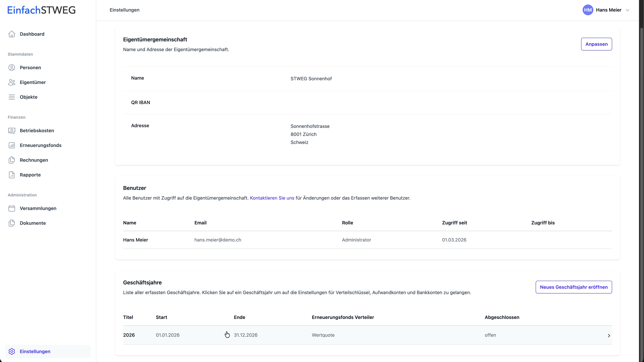Click the Rapporte document icon

click(12, 175)
